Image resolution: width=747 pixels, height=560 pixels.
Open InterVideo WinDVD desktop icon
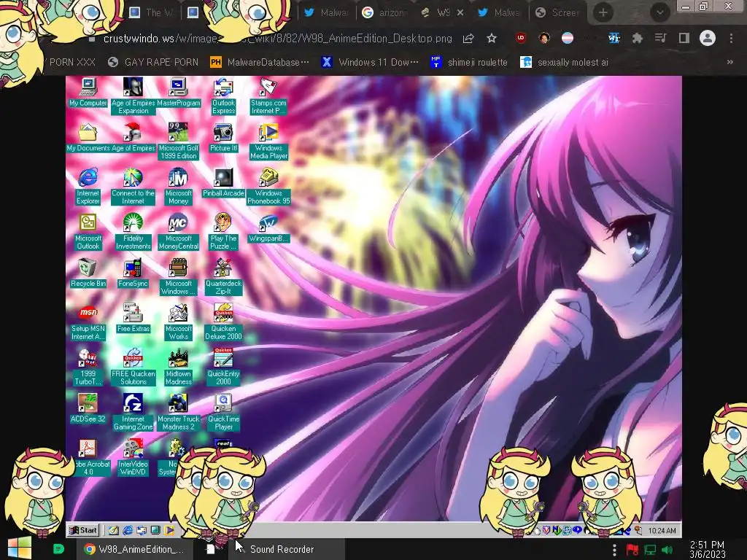[133, 458]
